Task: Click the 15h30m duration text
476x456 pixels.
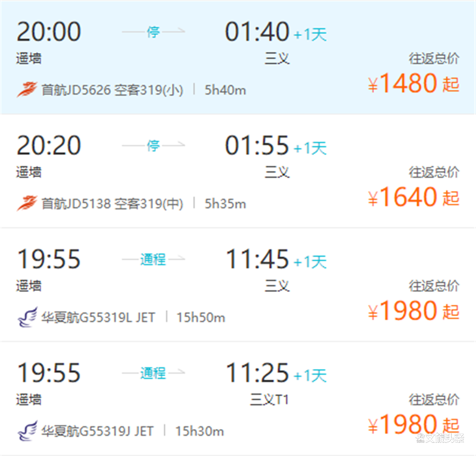Action: click(x=199, y=431)
